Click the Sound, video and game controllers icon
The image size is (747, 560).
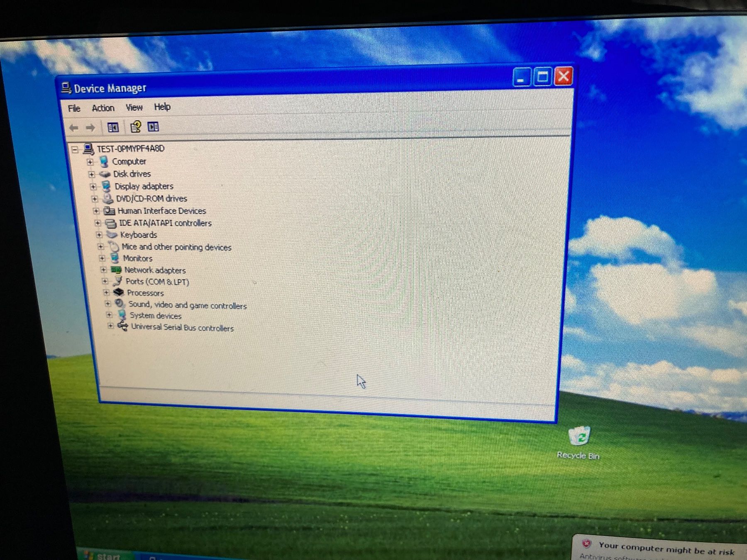click(120, 304)
